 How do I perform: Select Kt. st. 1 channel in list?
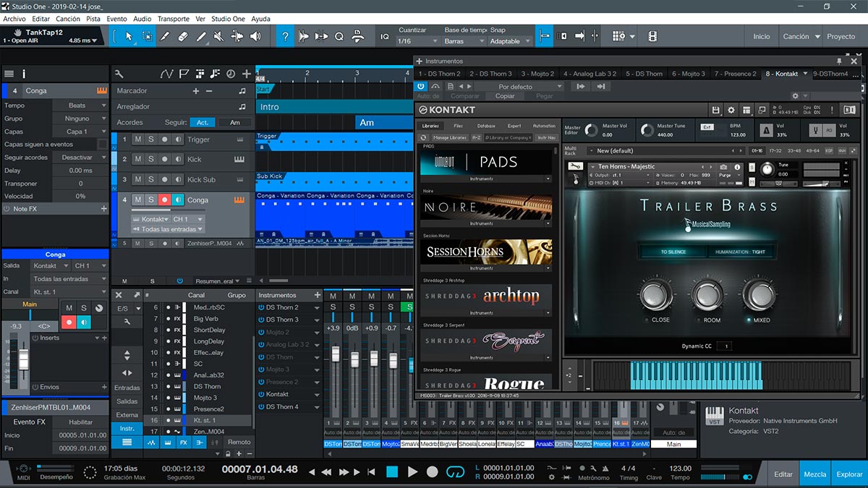pyautogui.click(x=197, y=420)
